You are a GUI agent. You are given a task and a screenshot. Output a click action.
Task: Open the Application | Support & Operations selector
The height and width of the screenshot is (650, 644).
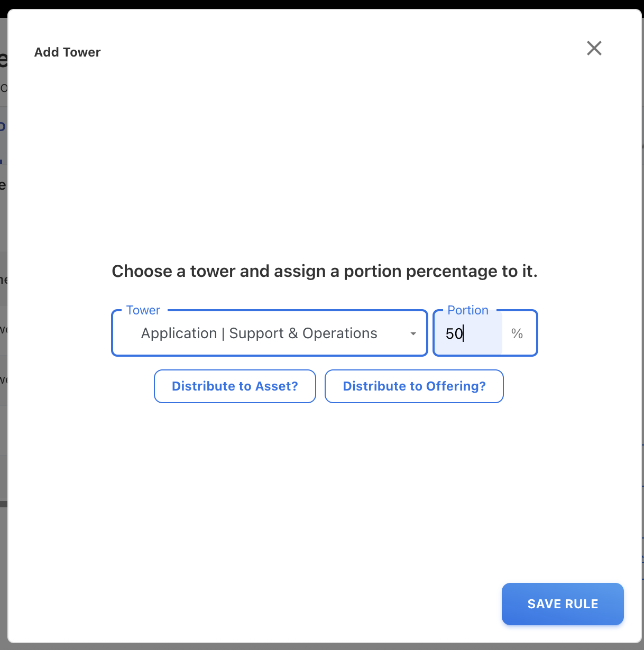269,333
